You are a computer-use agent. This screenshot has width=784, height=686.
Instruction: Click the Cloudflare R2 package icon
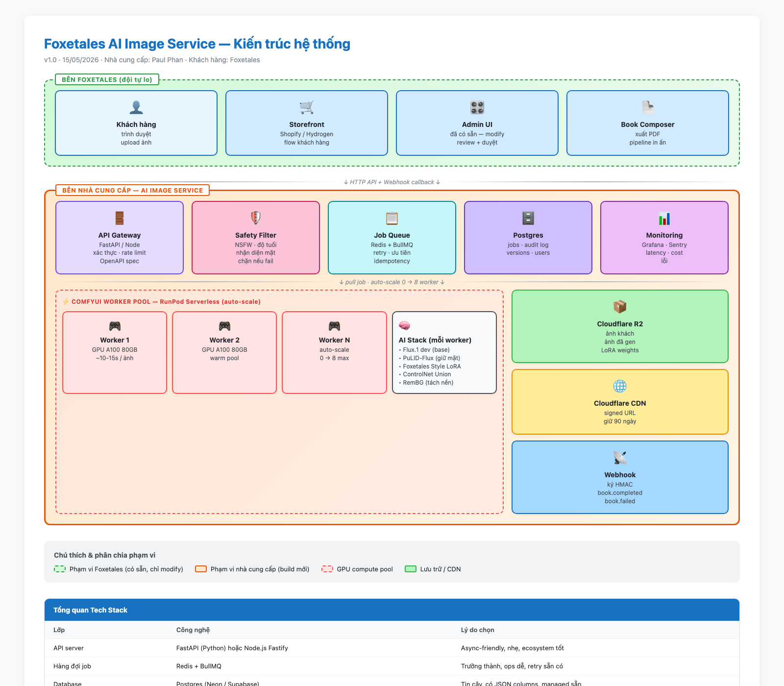620,307
